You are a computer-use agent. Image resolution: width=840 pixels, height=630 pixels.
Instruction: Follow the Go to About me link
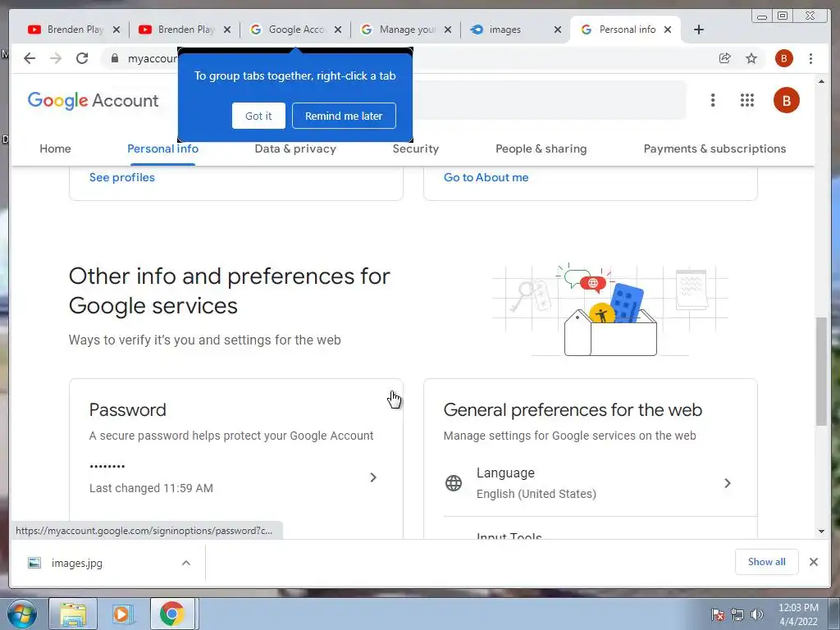[486, 177]
